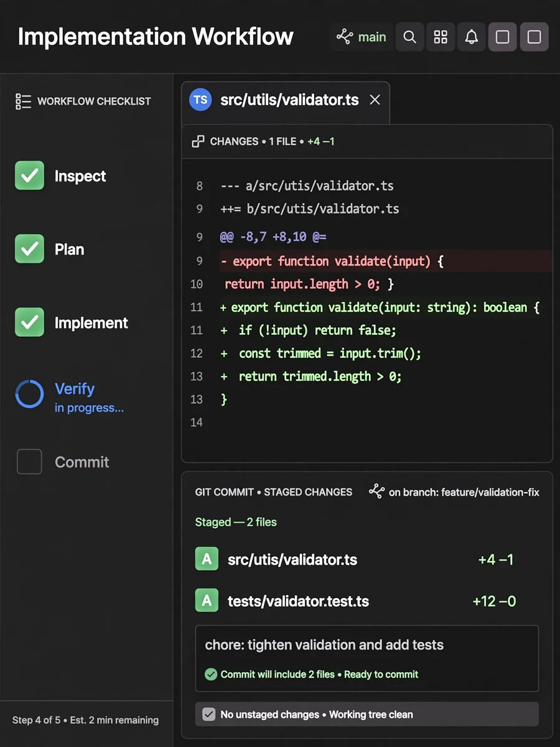Click 'Commit will include 2 files' status
This screenshot has width=560, height=747.
[x=278, y=674]
